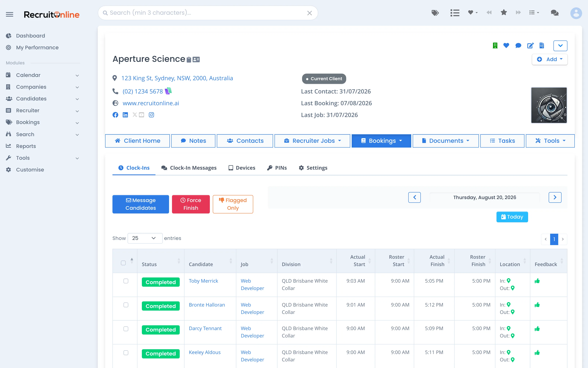
Task: Open the Contacts tab
Action: click(x=245, y=141)
